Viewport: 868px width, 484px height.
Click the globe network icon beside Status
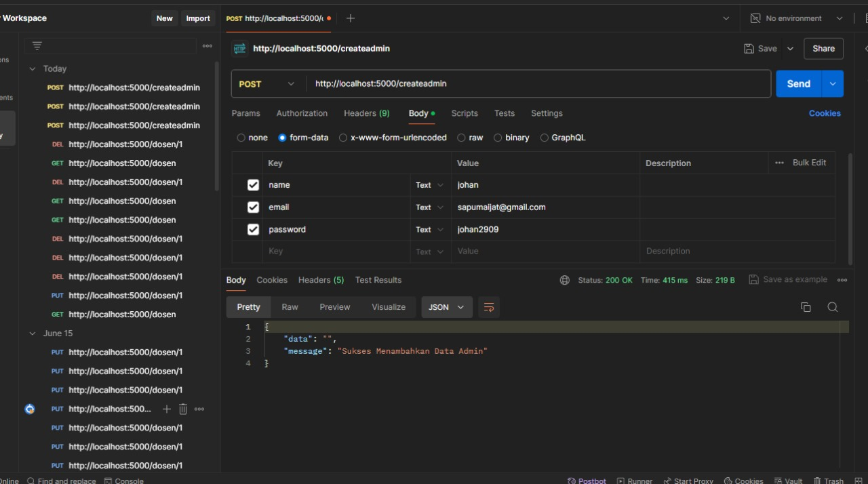(565, 280)
